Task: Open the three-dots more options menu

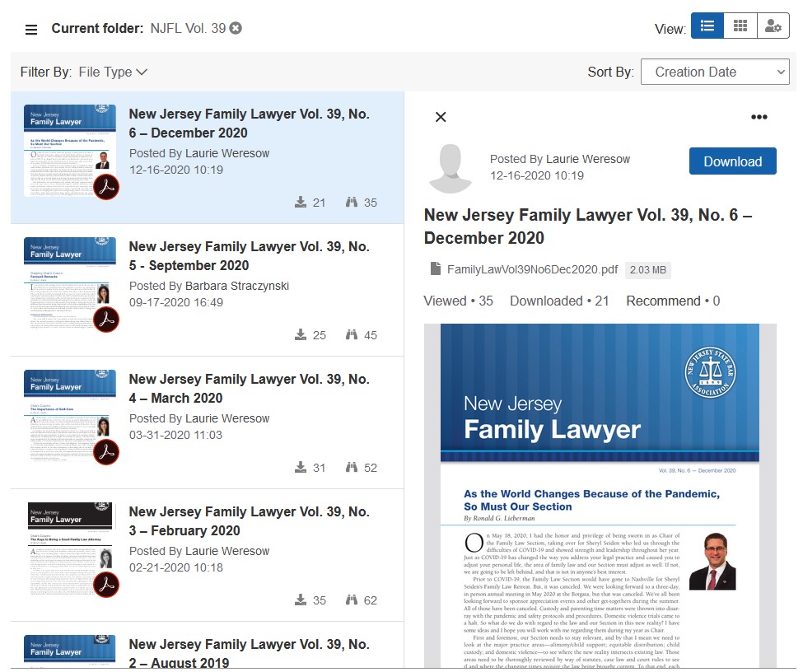Action: point(759,117)
